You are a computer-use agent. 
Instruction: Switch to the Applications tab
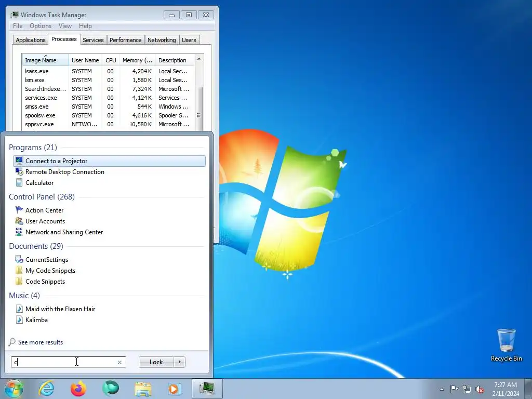(x=31, y=40)
